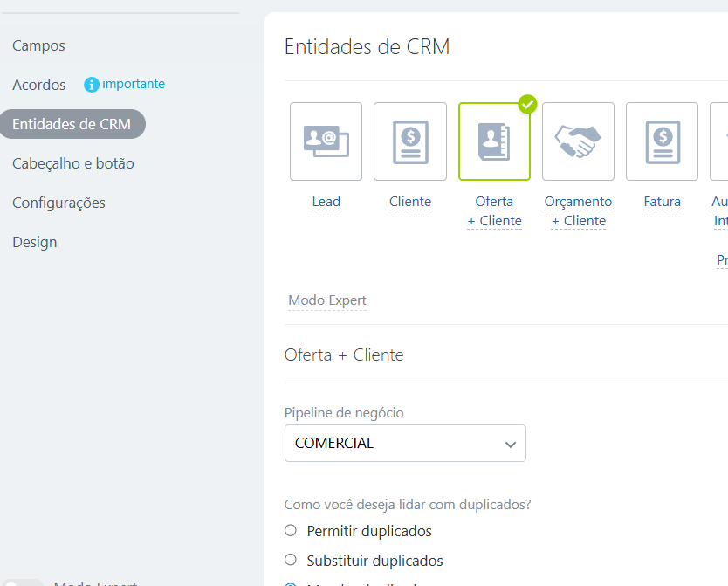This screenshot has width=728, height=586.
Task: Expand the Modo Expert link under entities
Action: pyautogui.click(x=327, y=300)
